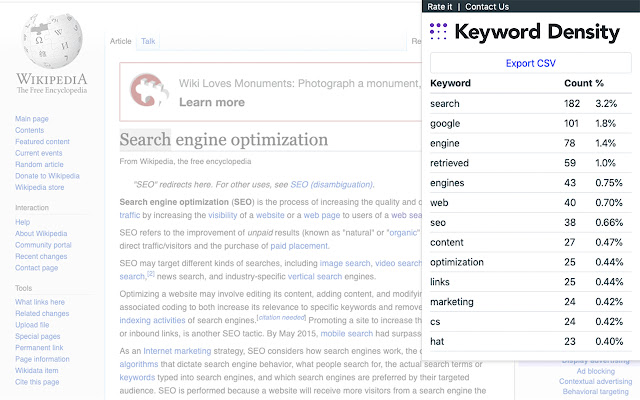
Task: Open Featured content in the sidebar
Action: click(42, 142)
